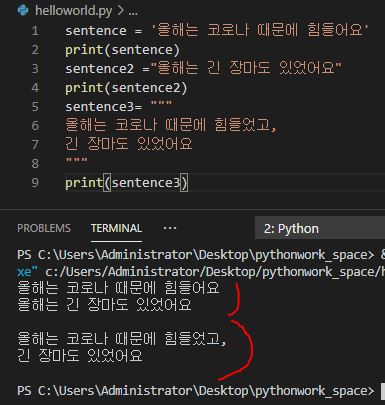
Task: Click the string '올해는 코로나 때문에 힘들었고,' on line 6
Action: [171, 125]
